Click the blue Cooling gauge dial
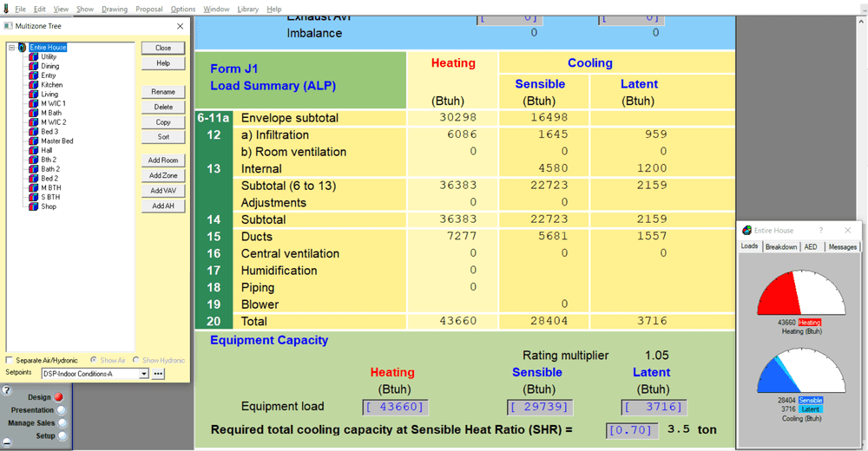Image resolution: width=868 pixels, height=451 pixels. coord(801,370)
